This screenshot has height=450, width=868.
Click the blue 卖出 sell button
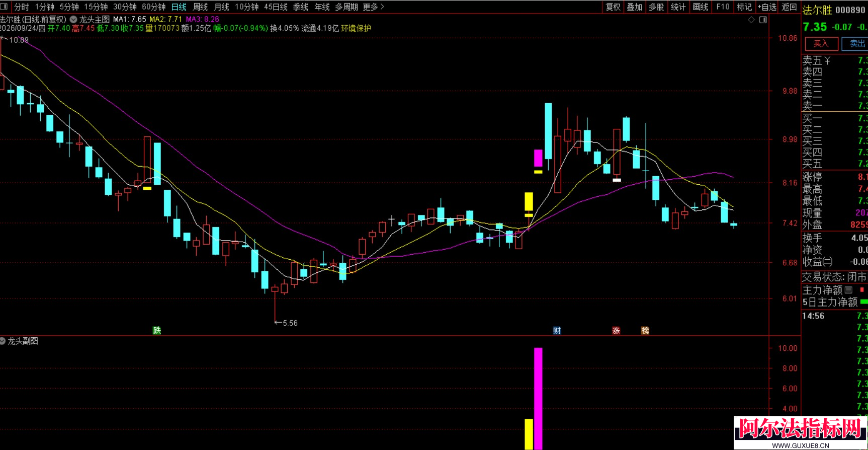855,44
